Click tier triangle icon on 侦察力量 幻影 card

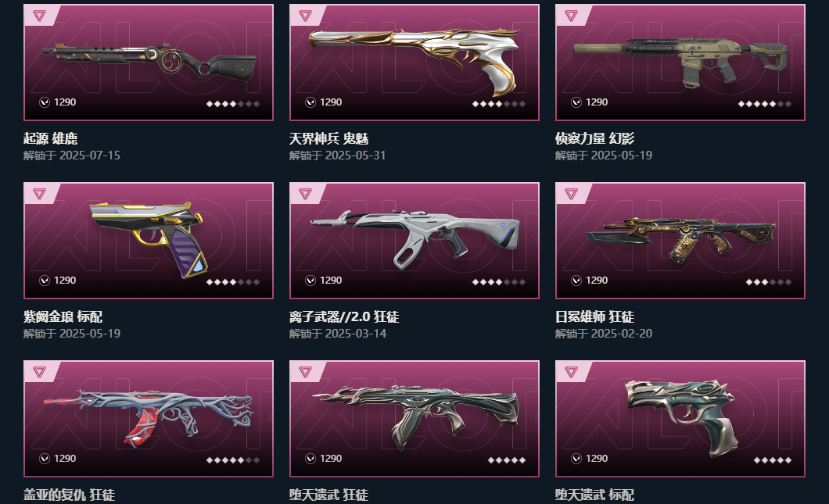pos(571,16)
